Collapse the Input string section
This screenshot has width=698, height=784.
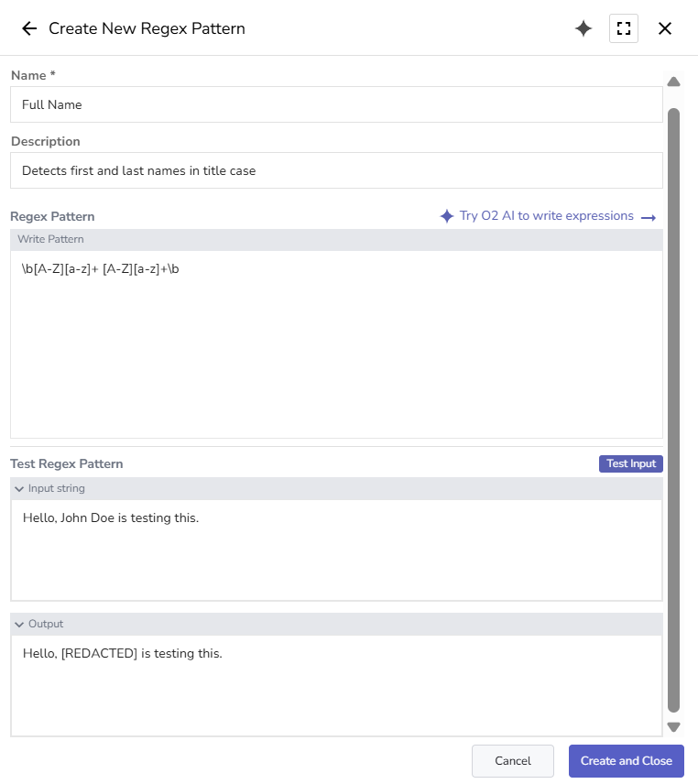[19, 489]
